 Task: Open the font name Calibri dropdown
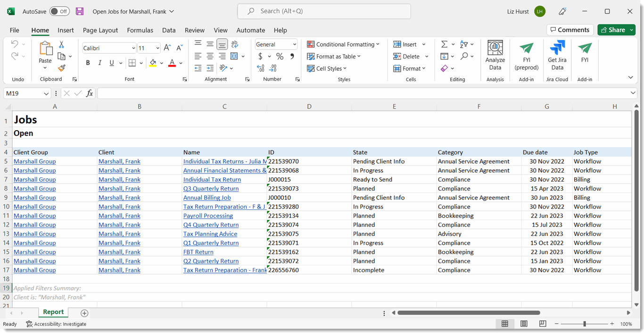(133, 48)
